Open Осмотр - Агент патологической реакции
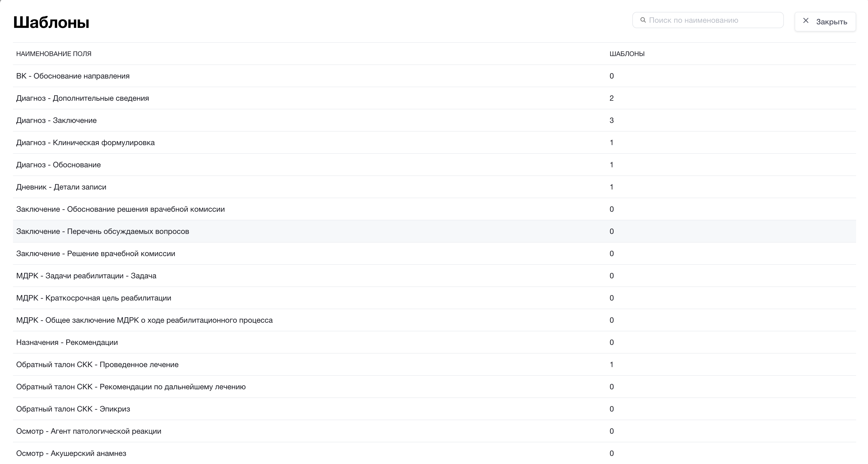This screenshot has width=868, height=464. tap(89, 431)
